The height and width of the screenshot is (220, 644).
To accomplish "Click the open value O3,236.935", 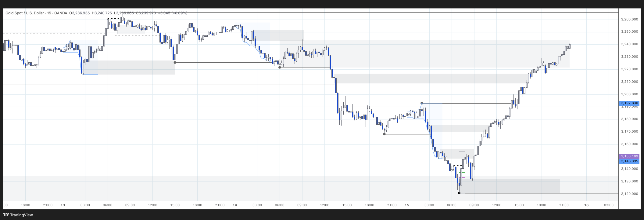I will tap(80, 13).
